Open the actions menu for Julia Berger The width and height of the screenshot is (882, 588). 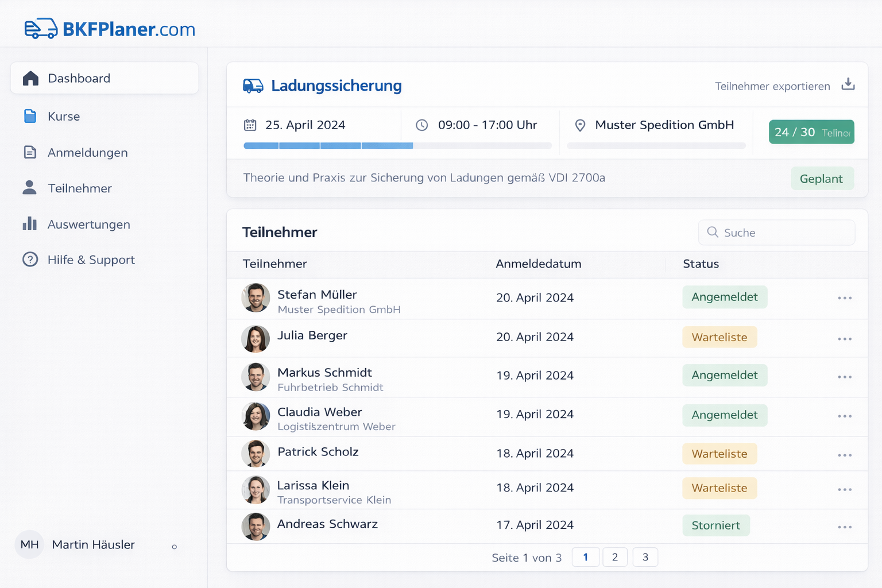845,339
